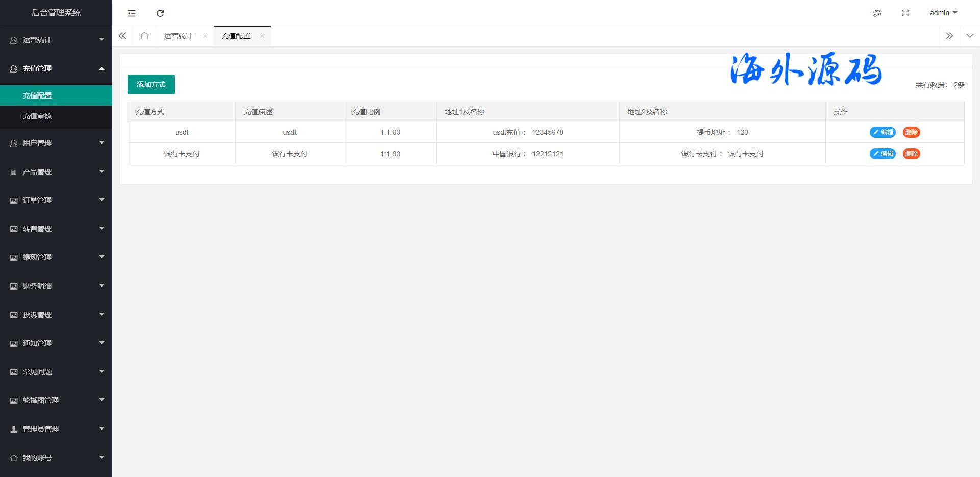Go to home tab via house icon
Viewport: 980px width, 477px height.
click(x=144, y=36)
